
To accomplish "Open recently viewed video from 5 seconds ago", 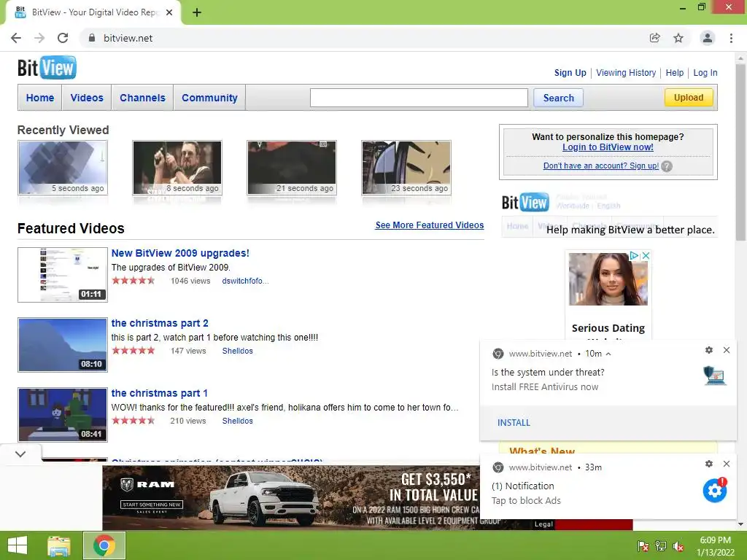I will 63,168.
